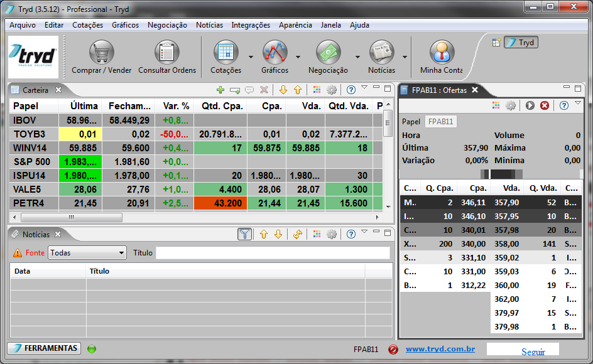The width and height of the screenshot is (593, 364).
Task: Sort by the Var. % column header
Action: pos(176,106)
